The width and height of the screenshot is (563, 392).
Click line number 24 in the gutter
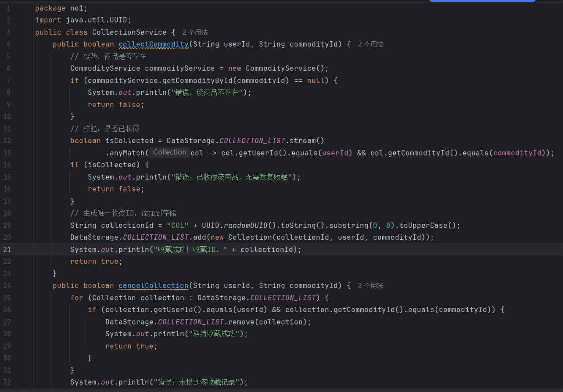[x=7, y=286]
